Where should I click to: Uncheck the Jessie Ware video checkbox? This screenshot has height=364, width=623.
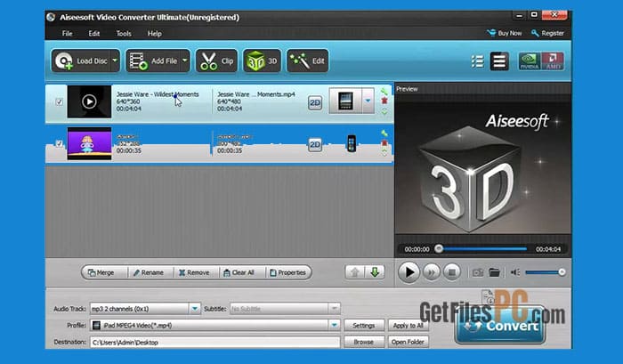click(x=60, y=101)
